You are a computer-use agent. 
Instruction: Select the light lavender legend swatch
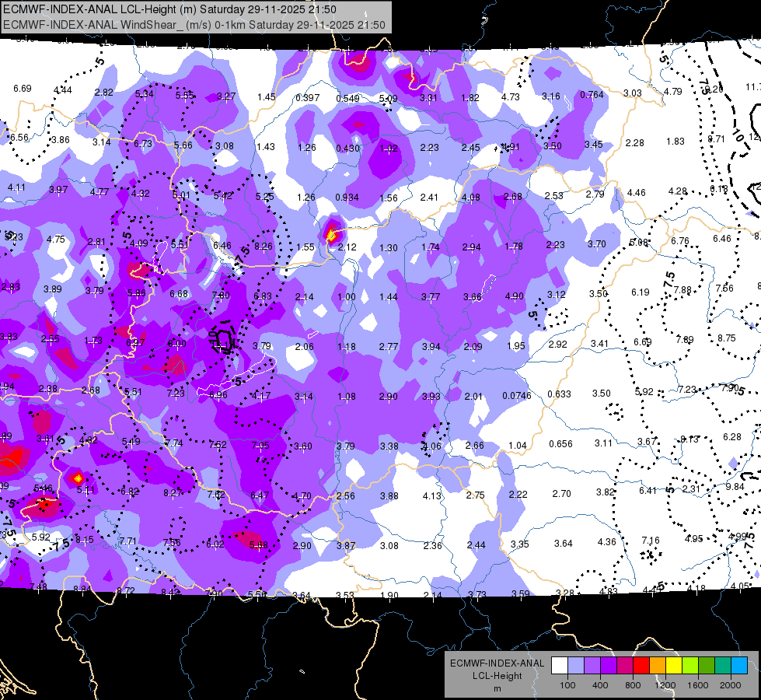click(576, 666)
